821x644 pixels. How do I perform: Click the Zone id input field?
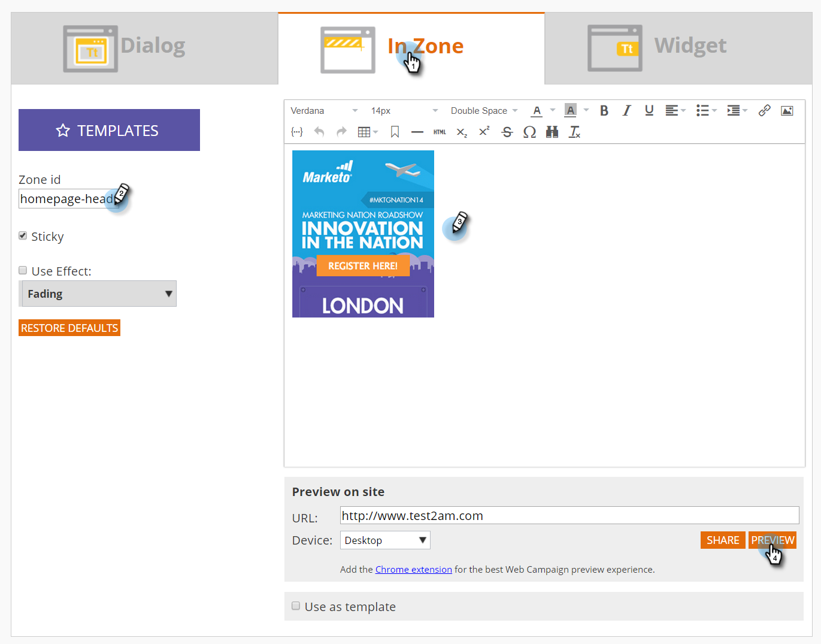[69, 199]
